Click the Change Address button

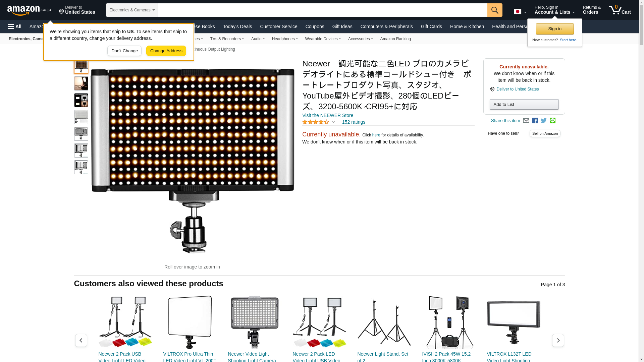point(166,51)
